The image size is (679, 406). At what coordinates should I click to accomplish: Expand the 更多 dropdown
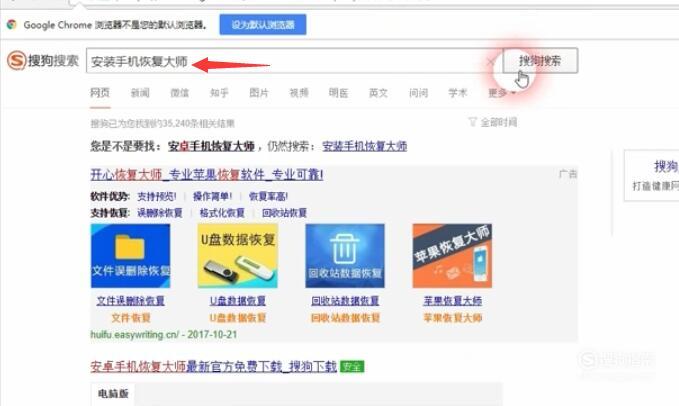tap(502, 93)
